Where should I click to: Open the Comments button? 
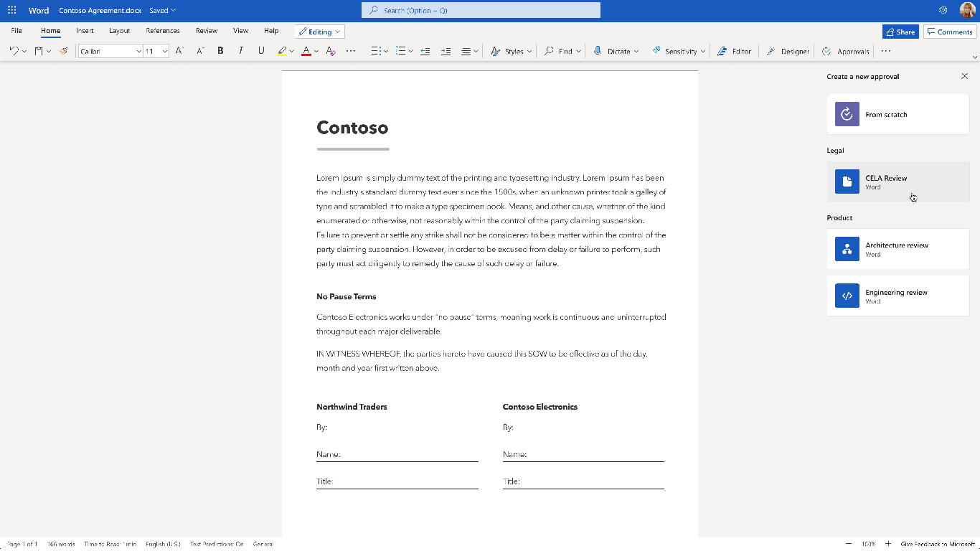coord(950,32)
